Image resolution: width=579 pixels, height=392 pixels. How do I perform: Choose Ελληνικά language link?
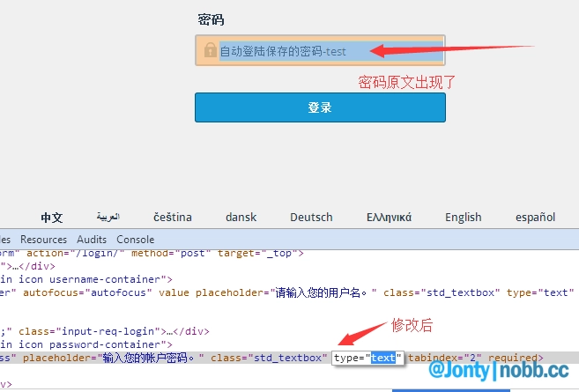[x=389, y=218]
